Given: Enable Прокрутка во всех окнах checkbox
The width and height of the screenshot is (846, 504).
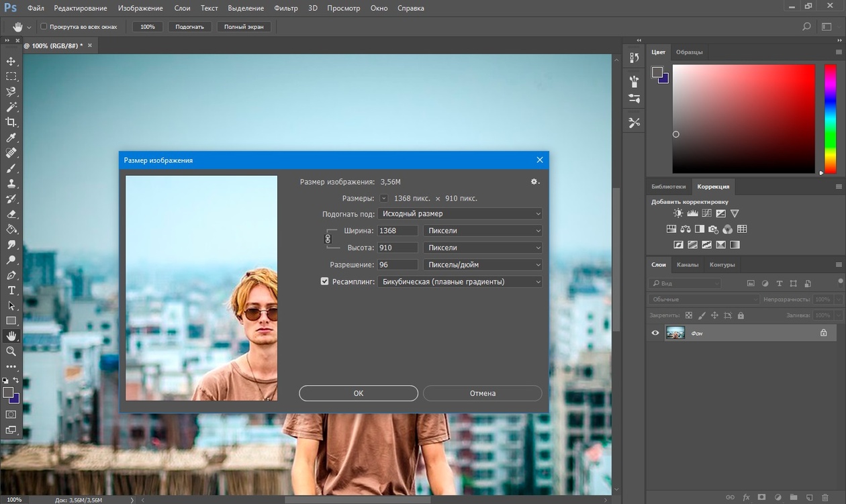Looking at the screenshot, I should pos(44,27).
